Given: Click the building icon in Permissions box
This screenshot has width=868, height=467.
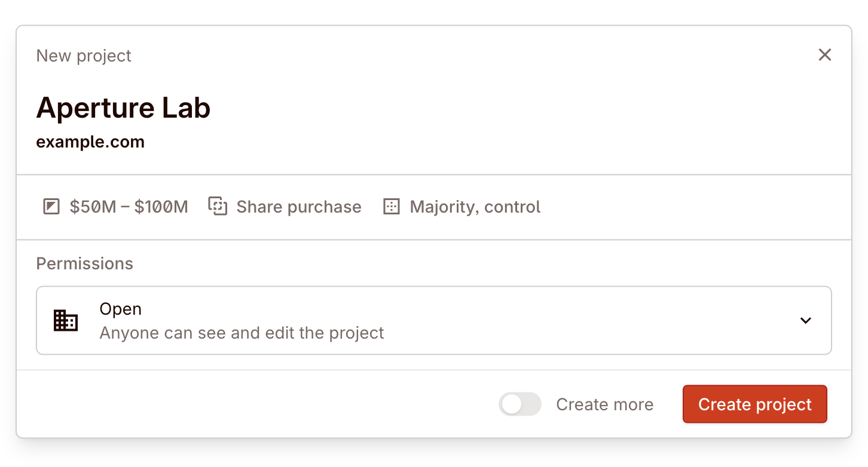Looking at the screenshot, I should [66, 321].
